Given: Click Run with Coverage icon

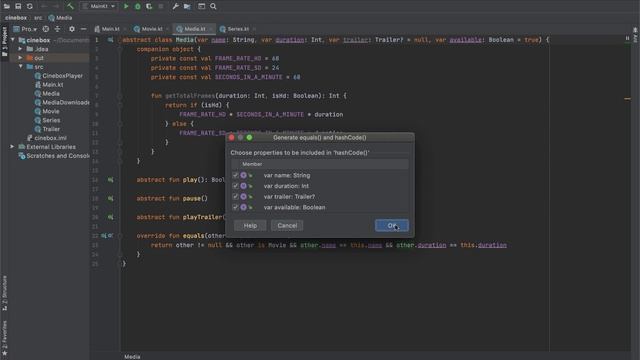Looking at the screenshot, I should (x=149, y=6).
